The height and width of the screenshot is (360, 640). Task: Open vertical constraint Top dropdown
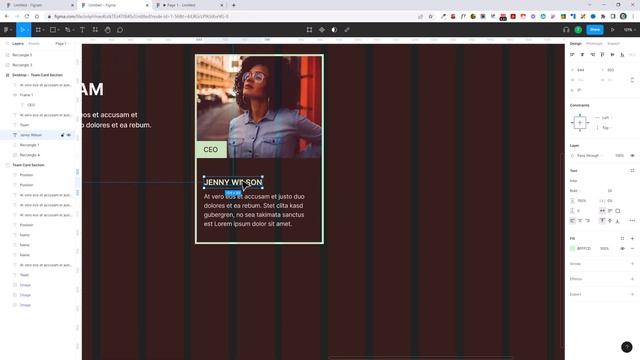(606, 128)
